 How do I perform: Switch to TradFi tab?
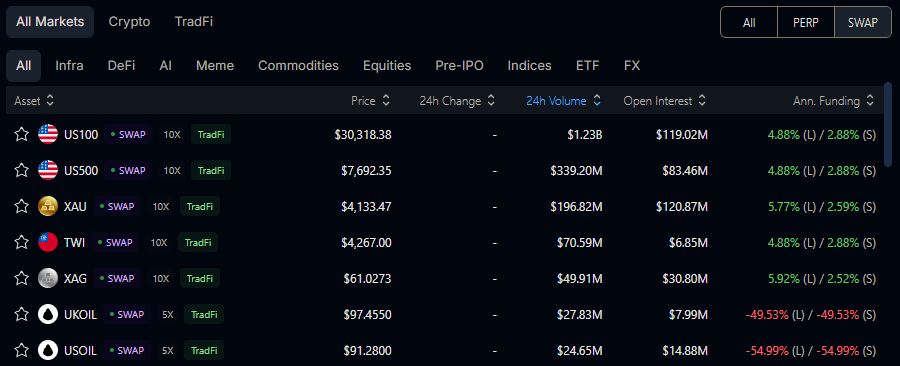(194, 22)
